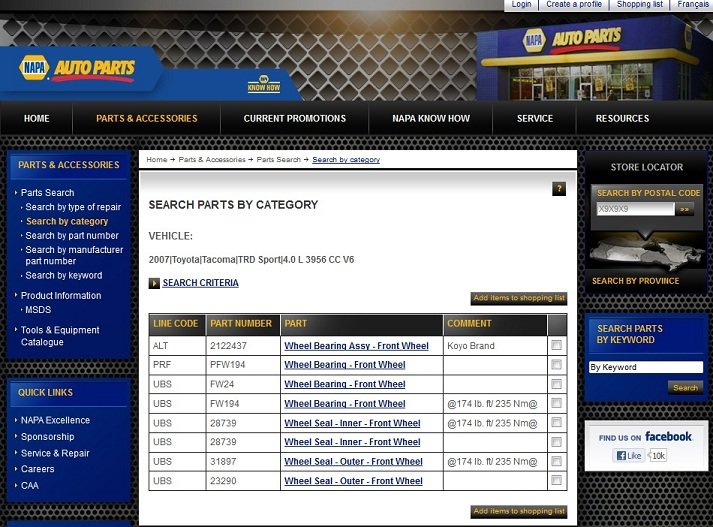Image resolution: width=713 pixels, height=527 pixels.
Task: Tick checkbox for Wheel Seal Inner without comment
Action: (556, 442)
